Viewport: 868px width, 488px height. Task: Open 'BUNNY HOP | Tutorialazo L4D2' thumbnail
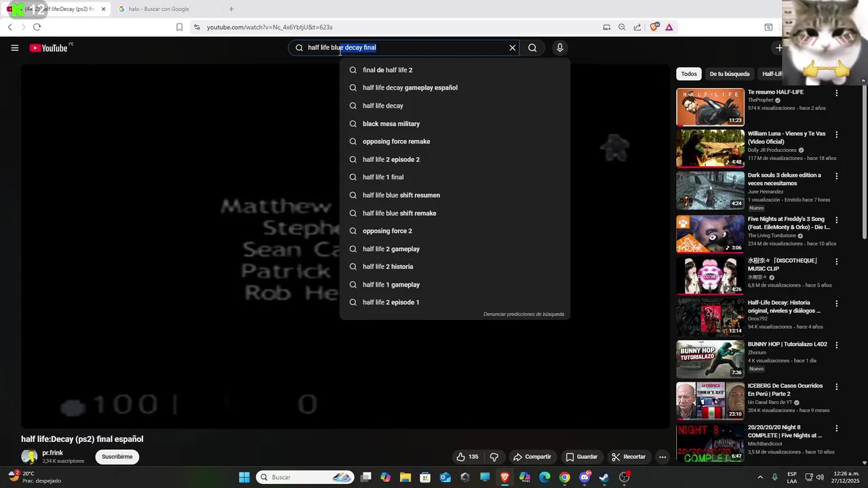tap(710, 359)
